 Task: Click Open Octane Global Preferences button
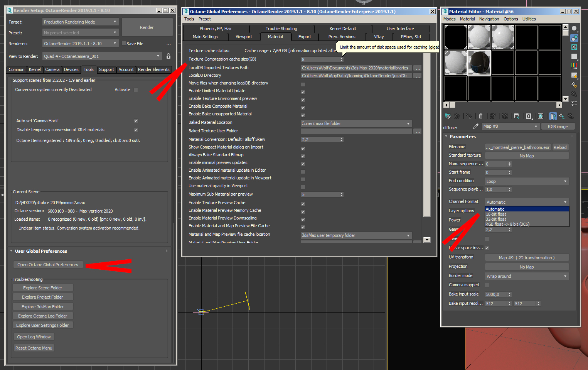tap(48, 265)
